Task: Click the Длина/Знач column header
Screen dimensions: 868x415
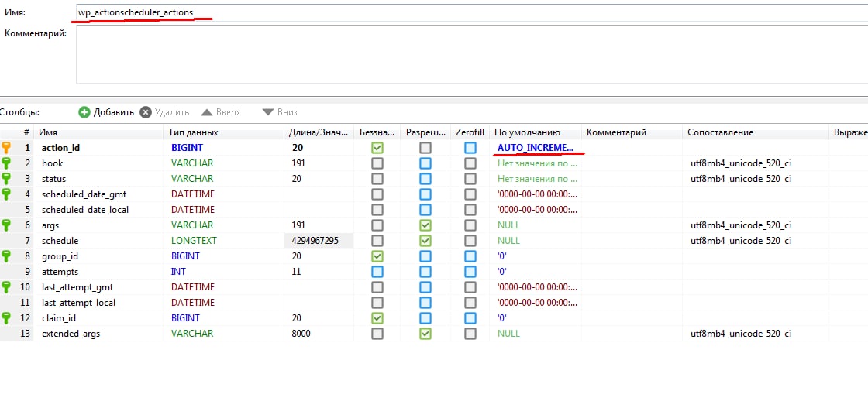Action: (x=319, y=132)
